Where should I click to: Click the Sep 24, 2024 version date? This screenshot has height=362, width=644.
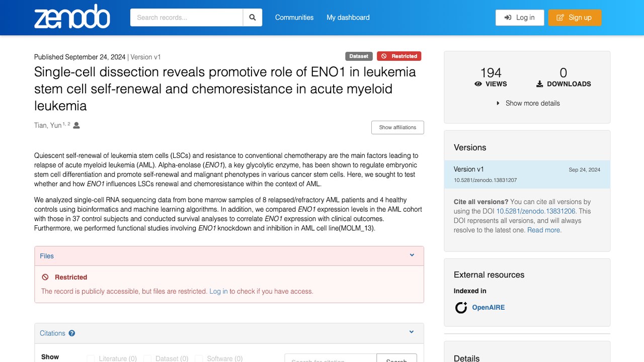[x=585, y=170]
